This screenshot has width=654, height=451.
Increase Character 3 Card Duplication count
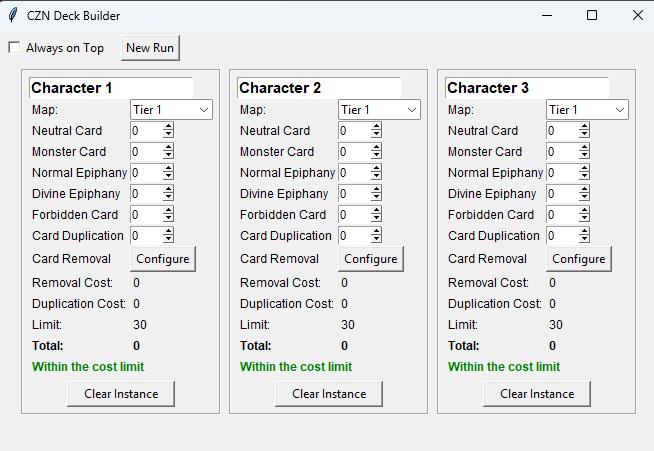pos(584,231)
